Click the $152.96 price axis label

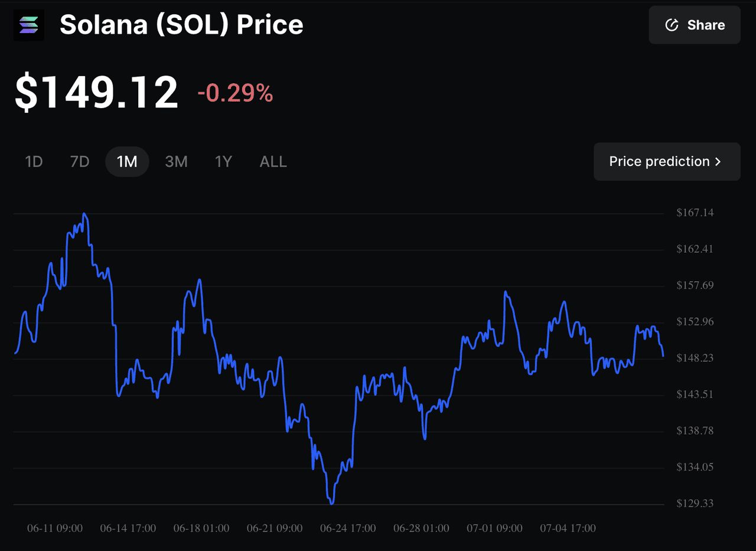click(695, 322)
